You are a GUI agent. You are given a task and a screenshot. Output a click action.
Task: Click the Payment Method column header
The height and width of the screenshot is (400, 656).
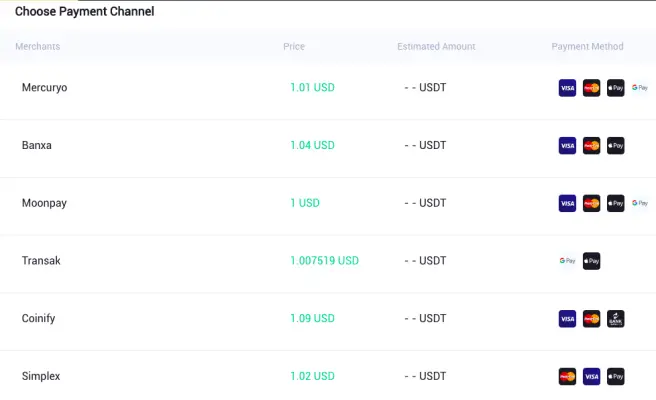(x=587, y=46)
